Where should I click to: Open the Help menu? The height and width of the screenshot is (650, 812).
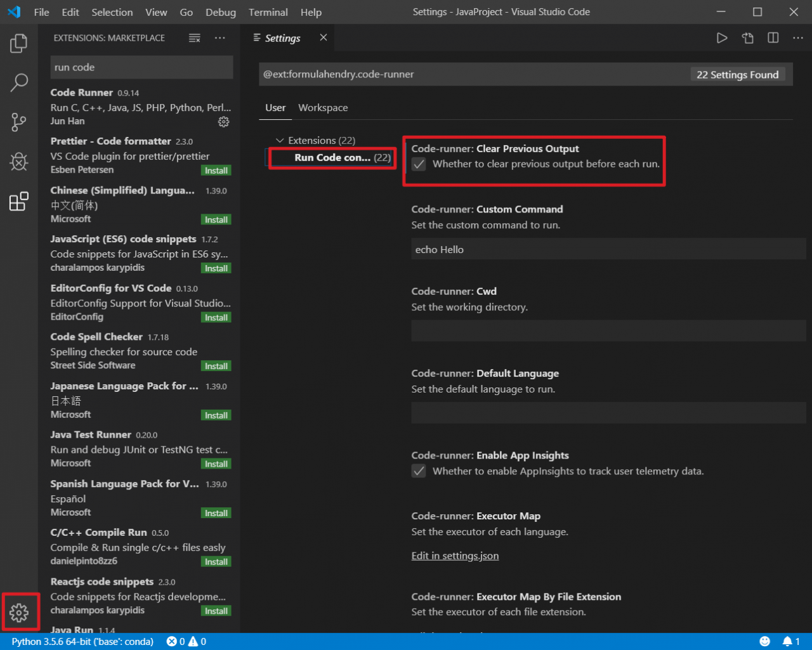pos(311,12)
